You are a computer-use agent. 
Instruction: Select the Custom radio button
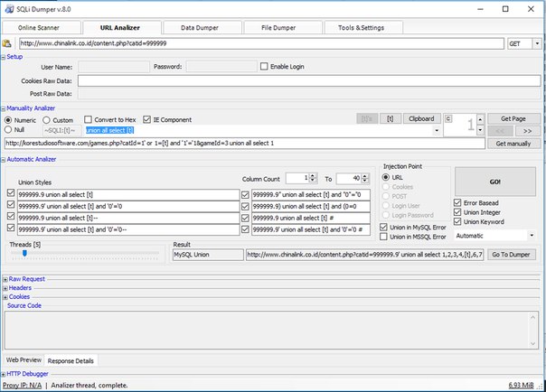tap(46, 120)
